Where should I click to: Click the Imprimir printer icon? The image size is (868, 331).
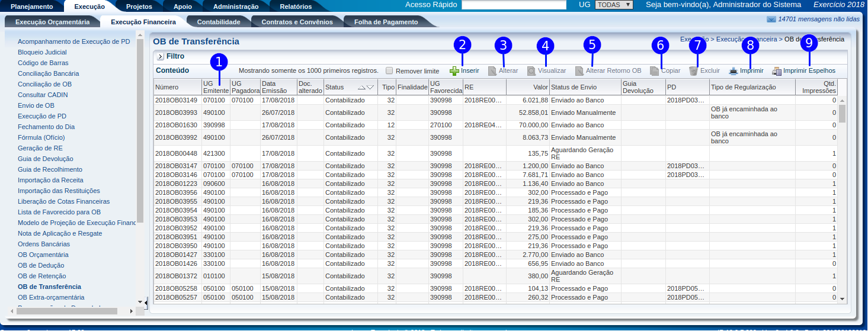click(733, 71)
